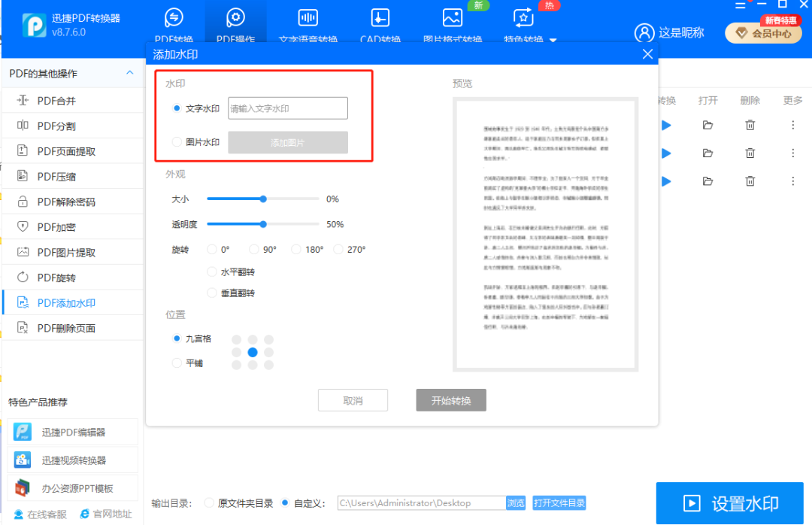Viewport: 812px width, 525px height.
Task: Click the document preview thumbnail
Action: [545, 234]
